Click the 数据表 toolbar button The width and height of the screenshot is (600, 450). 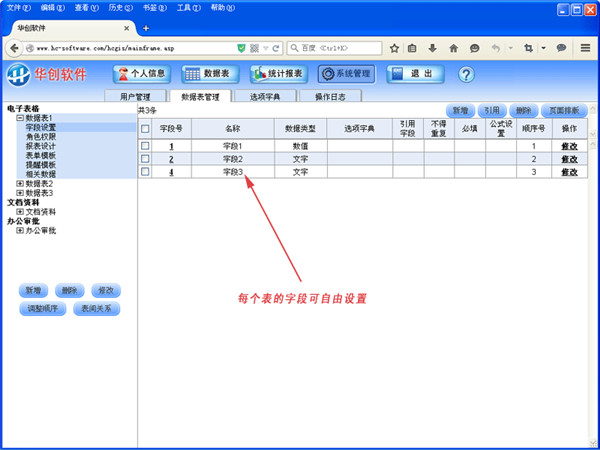209,74
